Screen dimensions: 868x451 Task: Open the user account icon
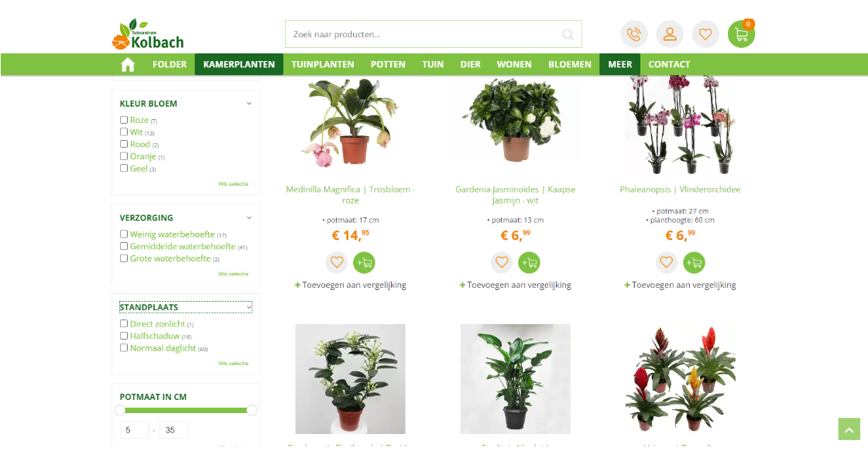[670, 34]
